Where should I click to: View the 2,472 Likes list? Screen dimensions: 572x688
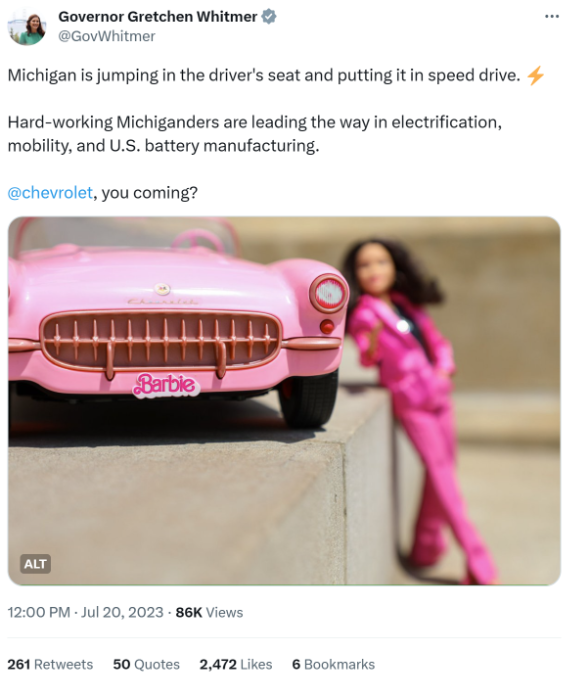(236, 664)
